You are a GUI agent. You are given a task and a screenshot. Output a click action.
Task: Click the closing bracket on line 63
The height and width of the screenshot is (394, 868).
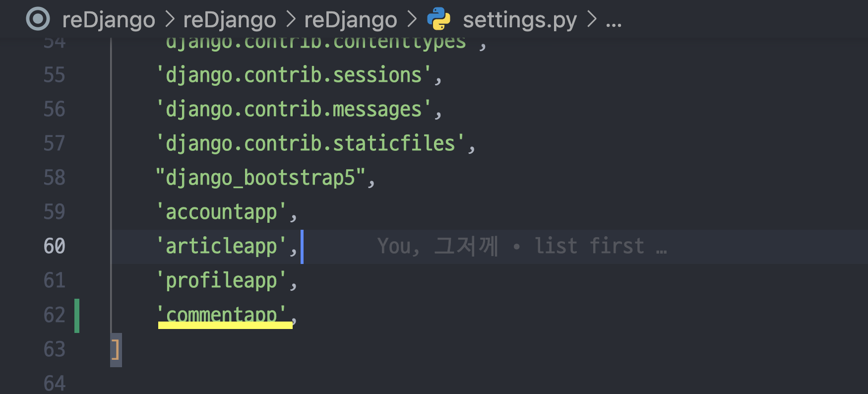click(115, 350)
